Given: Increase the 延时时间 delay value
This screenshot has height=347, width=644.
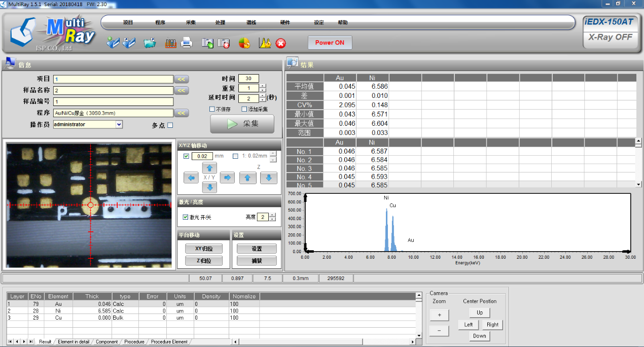Looking at the screenshot, I should coord(263,96).
